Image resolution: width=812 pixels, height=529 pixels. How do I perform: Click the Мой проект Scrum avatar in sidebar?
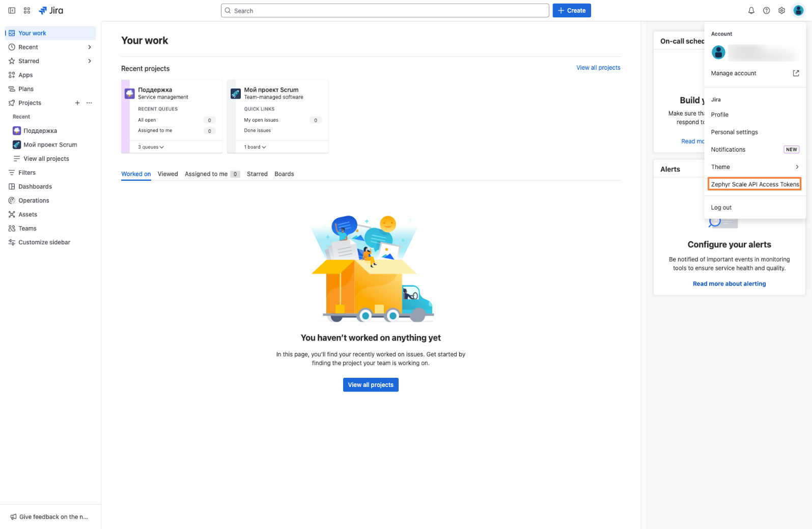[x=17, y=145]
